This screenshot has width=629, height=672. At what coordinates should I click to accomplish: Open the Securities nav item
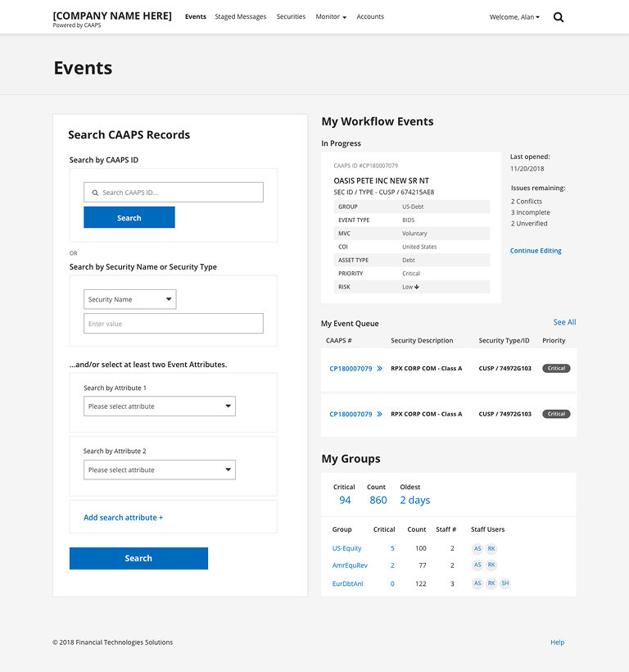[x=291, y=16]
